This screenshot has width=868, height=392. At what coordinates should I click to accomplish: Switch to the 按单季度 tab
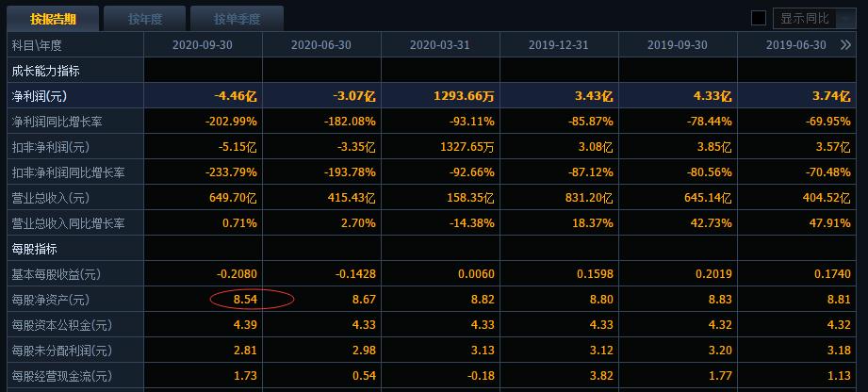pos(237,20)
